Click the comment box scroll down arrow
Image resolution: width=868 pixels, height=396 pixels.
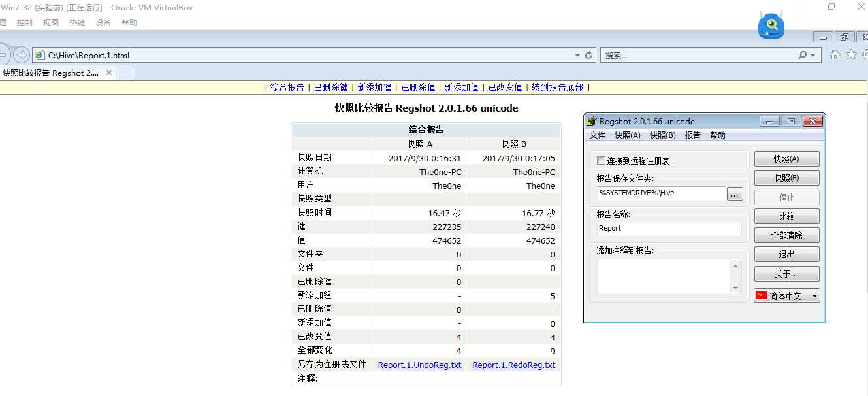pyautogui.click(x=735, y=288)
